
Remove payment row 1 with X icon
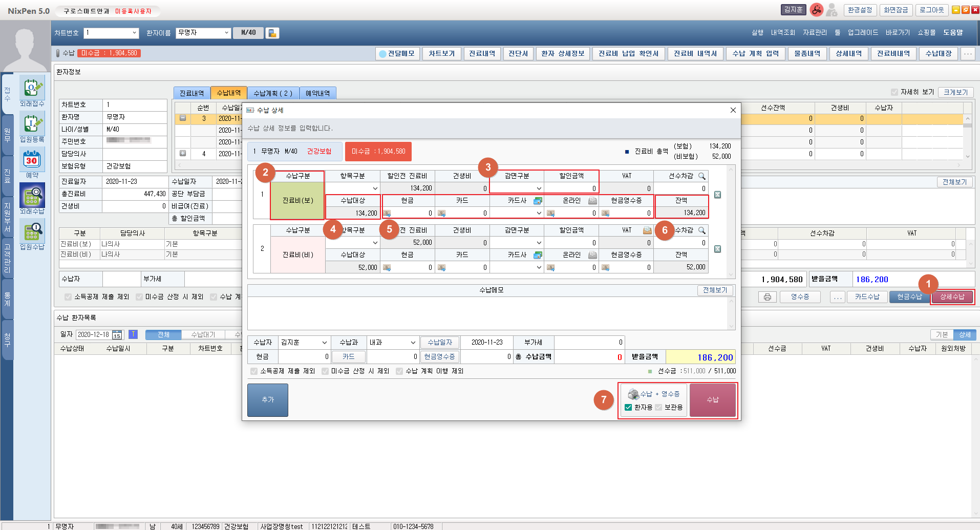point(717,195)
